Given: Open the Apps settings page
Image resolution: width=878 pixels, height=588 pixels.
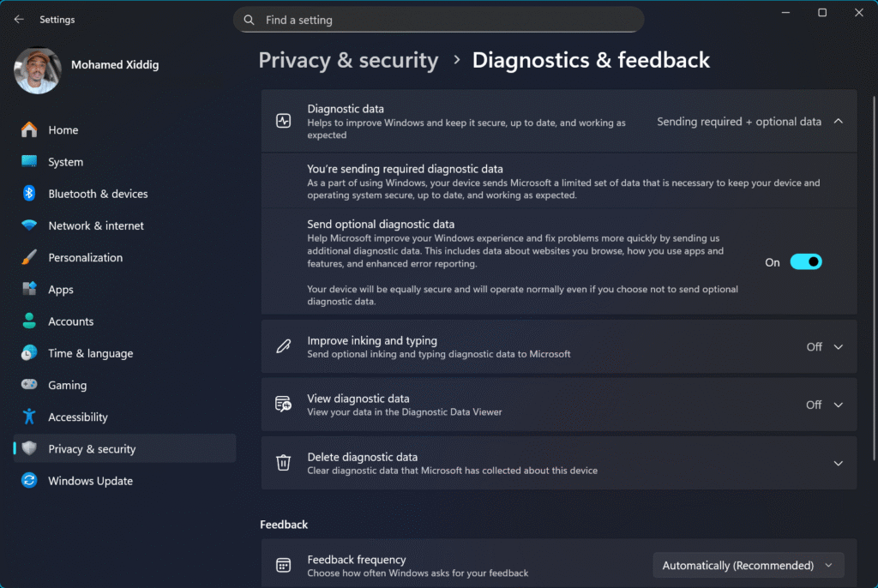Looking at the screenshot, I should [x=61, y=290].
